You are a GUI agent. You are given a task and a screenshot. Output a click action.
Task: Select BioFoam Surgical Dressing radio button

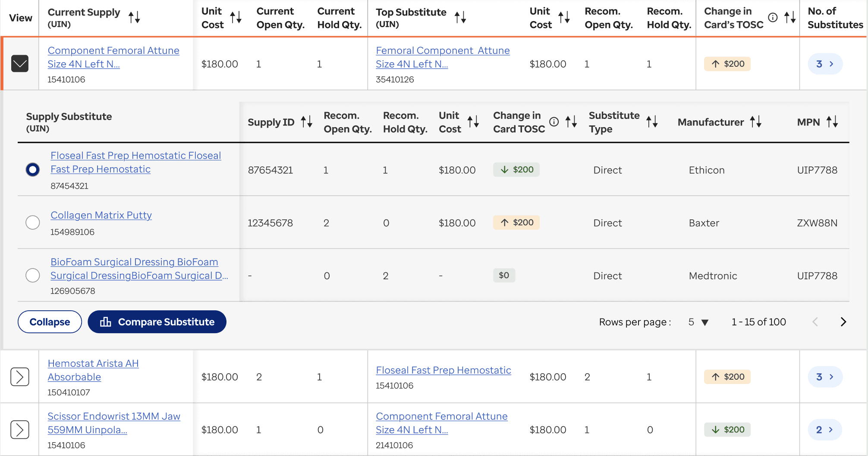[33, 275]
